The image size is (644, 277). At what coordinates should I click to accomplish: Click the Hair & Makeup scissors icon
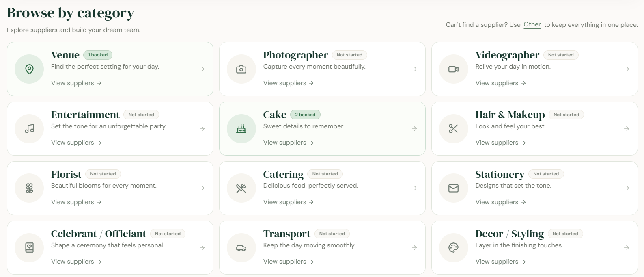coord(453,129)
